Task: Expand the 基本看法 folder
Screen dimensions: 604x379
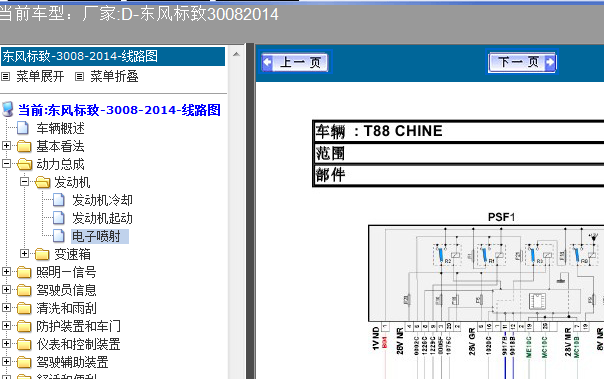Action: [6, 146]
